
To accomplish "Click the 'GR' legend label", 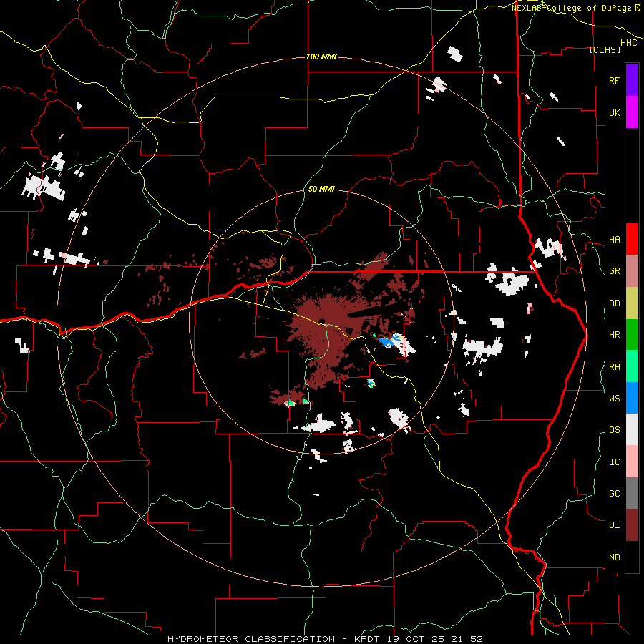I will click(x=614, y=271).
